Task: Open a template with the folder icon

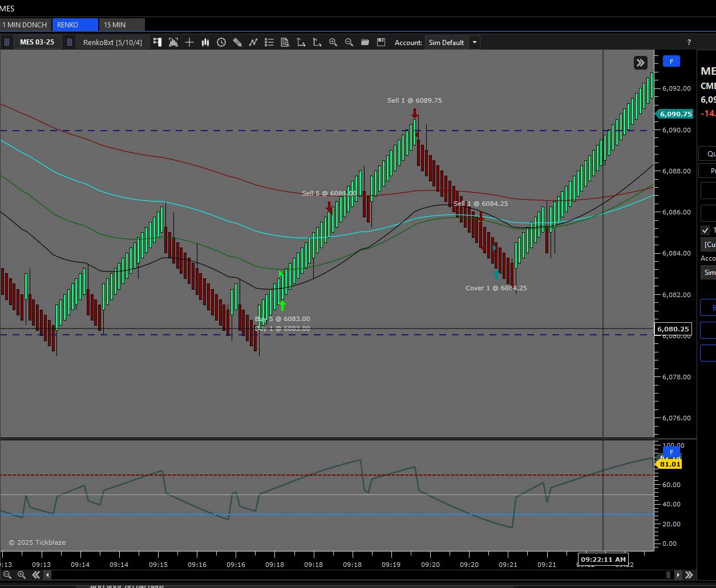Action: point(365,42)
